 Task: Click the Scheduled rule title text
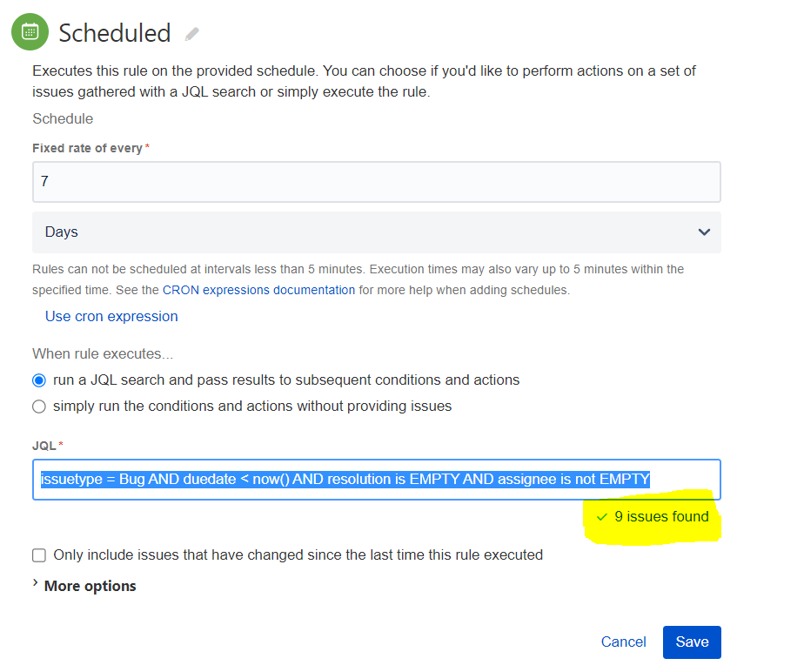coord(114,33)
